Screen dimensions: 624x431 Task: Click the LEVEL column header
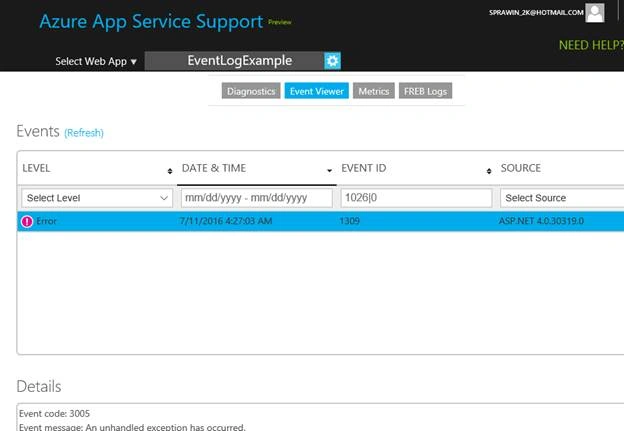(36, 168)
